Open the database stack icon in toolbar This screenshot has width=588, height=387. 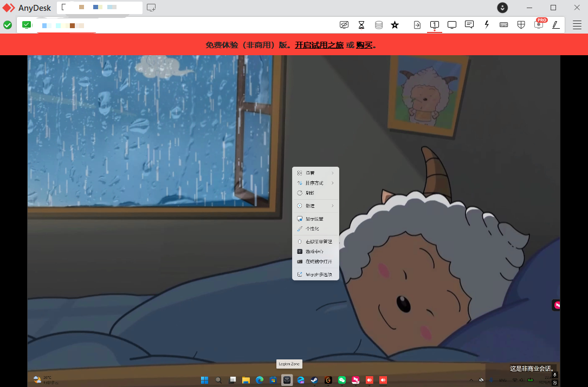click(379, 25)
